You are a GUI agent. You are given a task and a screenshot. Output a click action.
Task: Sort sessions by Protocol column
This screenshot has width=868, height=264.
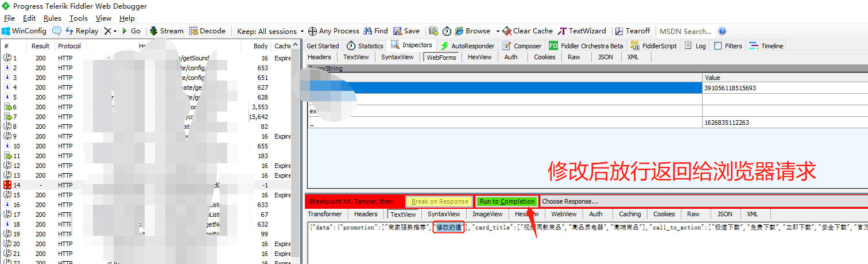69,46
